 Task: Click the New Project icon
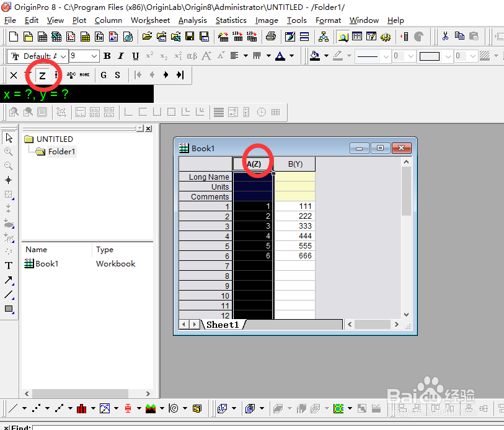tap(14, 37)
